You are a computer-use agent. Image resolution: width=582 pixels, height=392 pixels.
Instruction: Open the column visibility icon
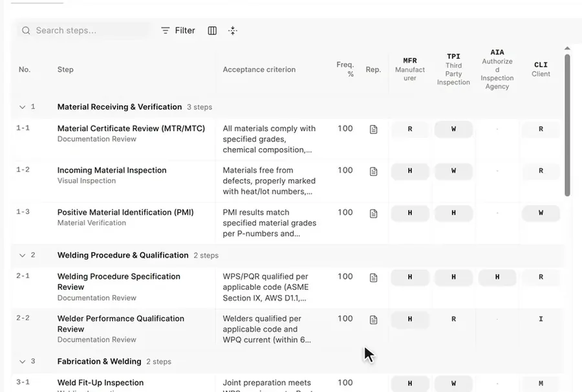(x=212, y=30)
